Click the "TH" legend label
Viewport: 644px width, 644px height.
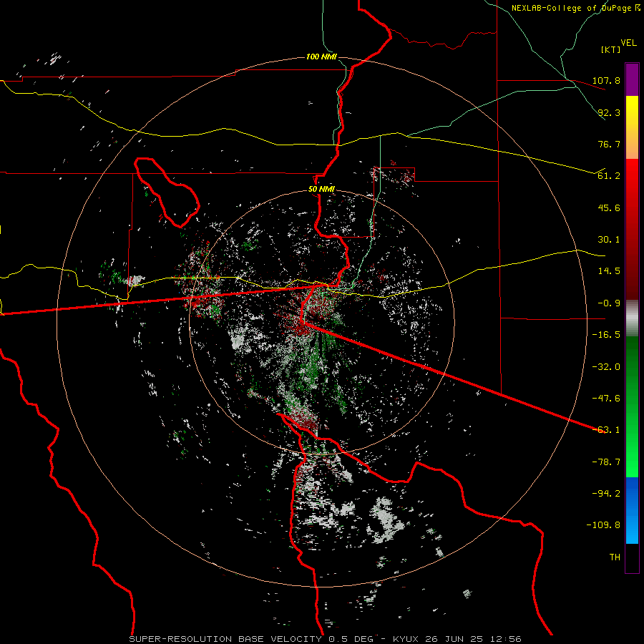coord(615,557)
